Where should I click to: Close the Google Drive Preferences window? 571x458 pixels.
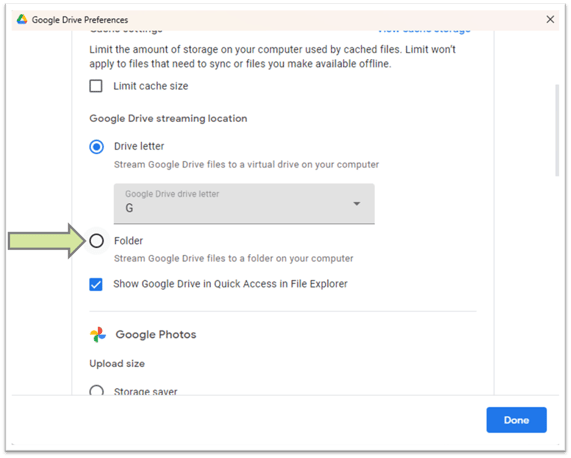(x=550, y=19)
